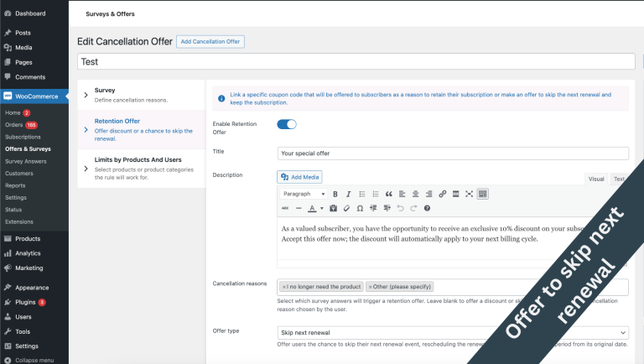Open Survey settings section
The height and width of the screenshot is (364, 644).
pos(141,95)
